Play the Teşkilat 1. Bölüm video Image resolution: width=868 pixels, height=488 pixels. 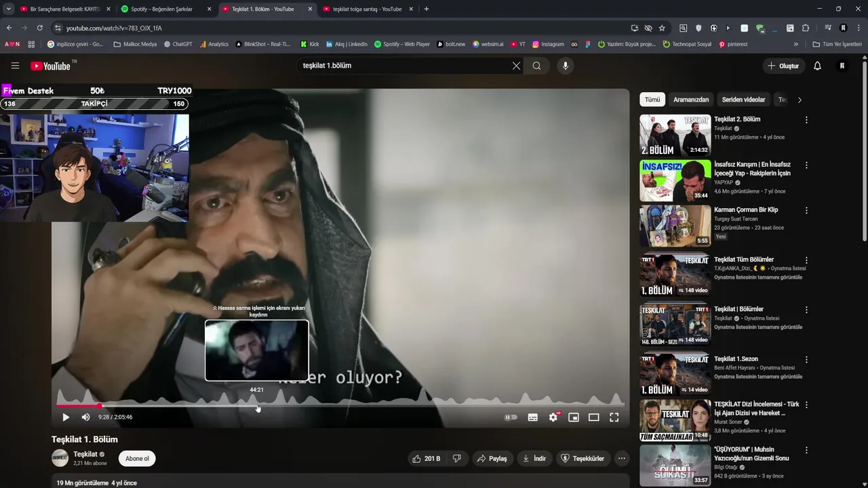click(x=66, y=418)
